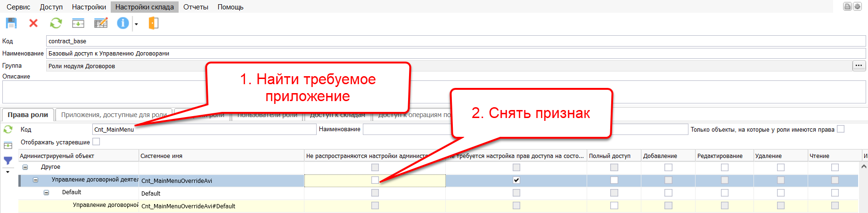The image size is (868, 213).
Task: Open dropdown arrow next to info icon
Action: point(136,24)
